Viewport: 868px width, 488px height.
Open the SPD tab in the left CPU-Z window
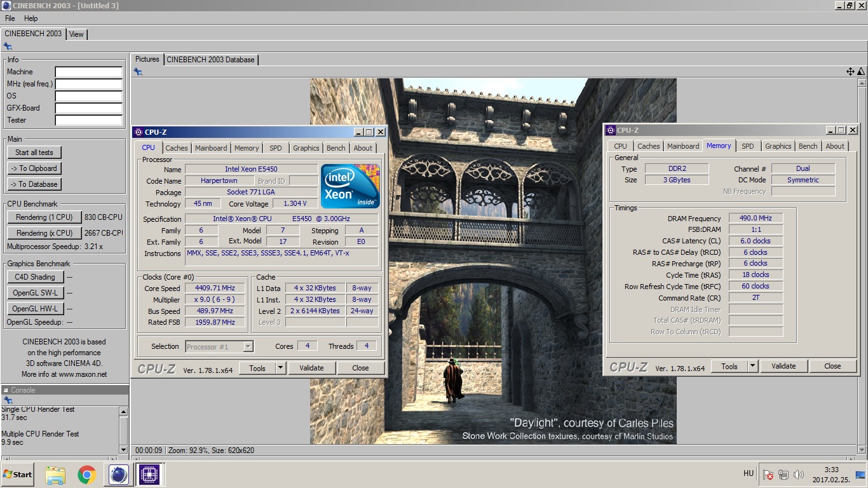275,148
